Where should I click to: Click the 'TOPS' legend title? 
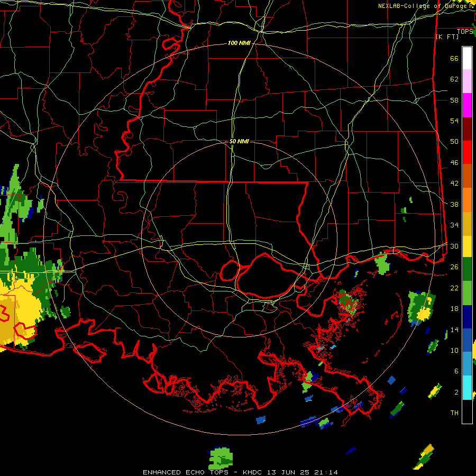pos(465,32)
